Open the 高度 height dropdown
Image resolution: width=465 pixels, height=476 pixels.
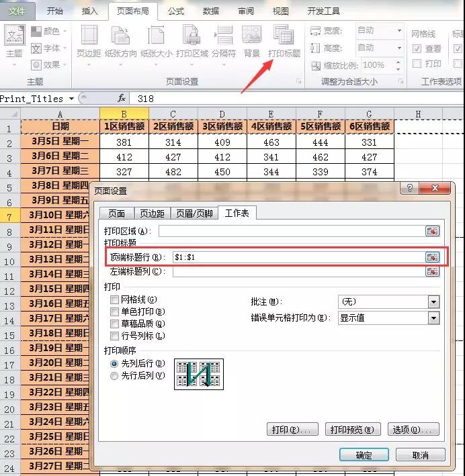(x=399, y=48)
